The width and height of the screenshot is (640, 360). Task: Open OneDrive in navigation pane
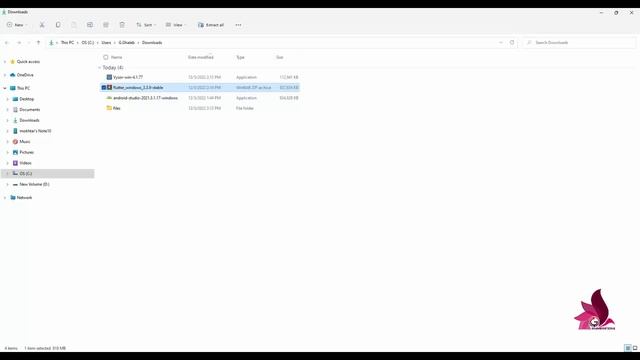[25, 75]
